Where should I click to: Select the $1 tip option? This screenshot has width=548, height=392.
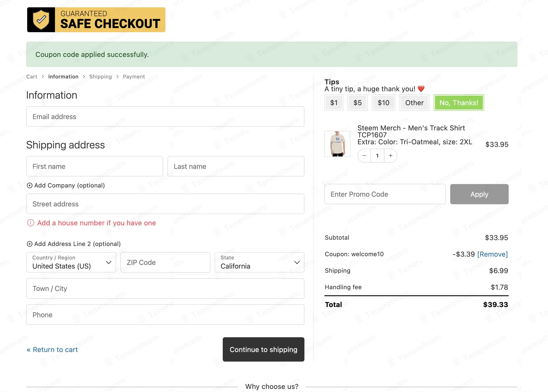coord(334,103)
